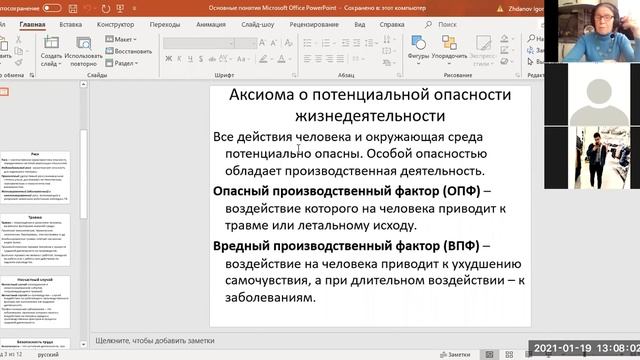640x360 pixels.
Task: Go to the Рецензирование tab
Action: click(314, 24)
